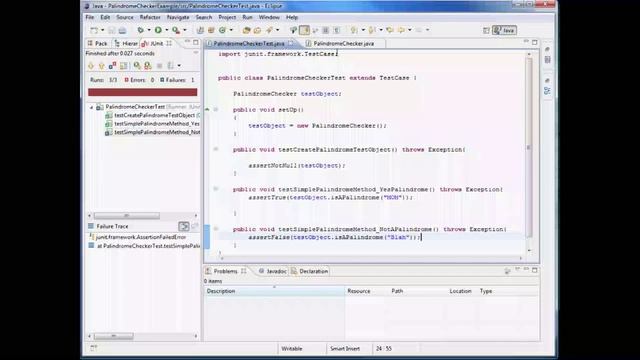
Task: Click the Open Task toolbar icon
Action: (257, 30)
